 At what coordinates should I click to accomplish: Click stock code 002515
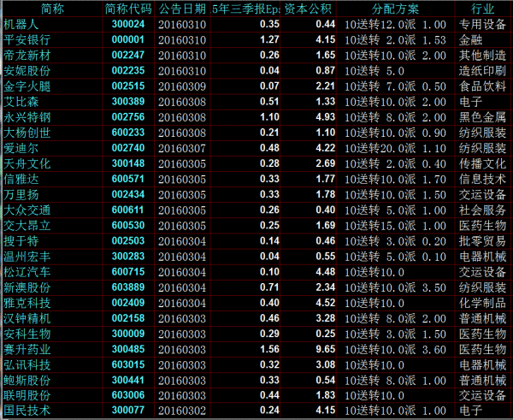point(128,86)
